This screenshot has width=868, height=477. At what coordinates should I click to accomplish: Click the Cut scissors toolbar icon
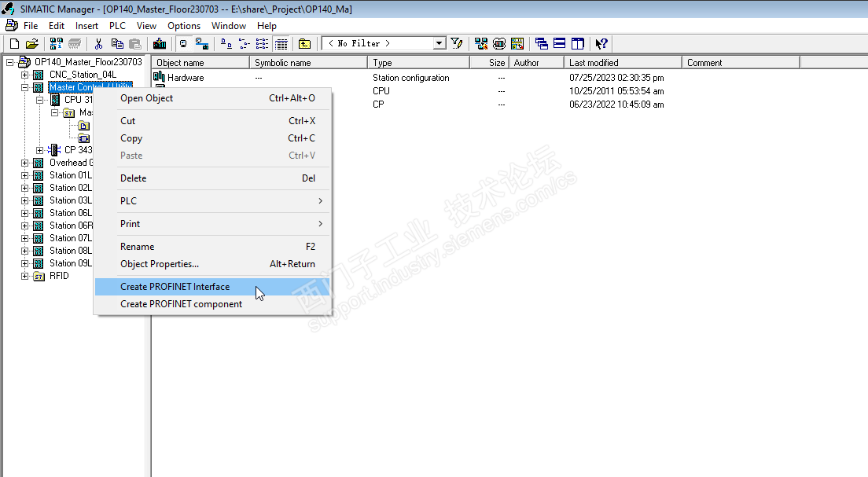98,44
